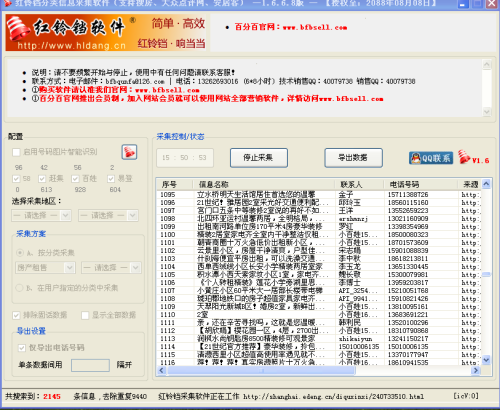Select row 1095 in results list

coord(319,194)
